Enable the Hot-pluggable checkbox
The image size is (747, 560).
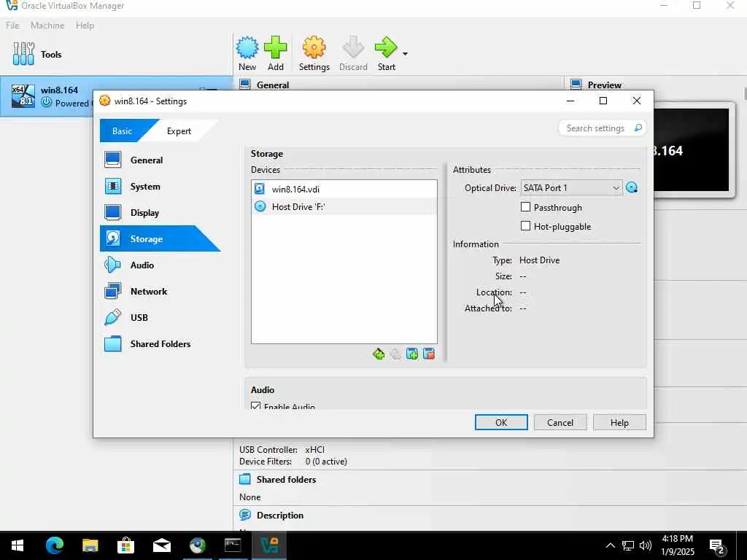click(x=525, y=226)
